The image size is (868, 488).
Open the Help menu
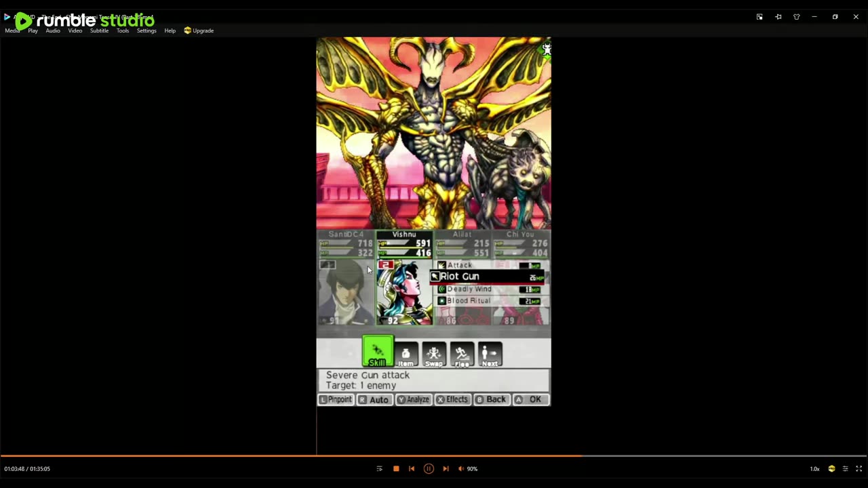[170, 30]
